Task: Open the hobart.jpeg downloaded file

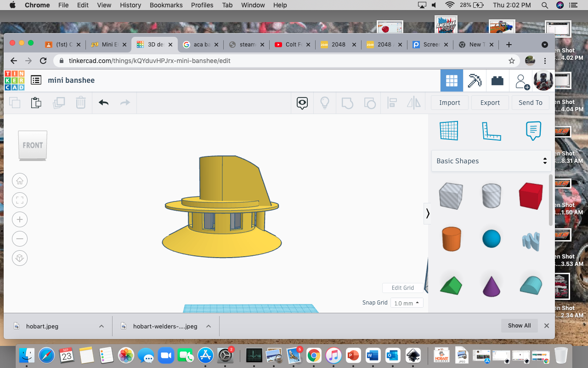Action: pyautogui.click(x=42, y=326)
